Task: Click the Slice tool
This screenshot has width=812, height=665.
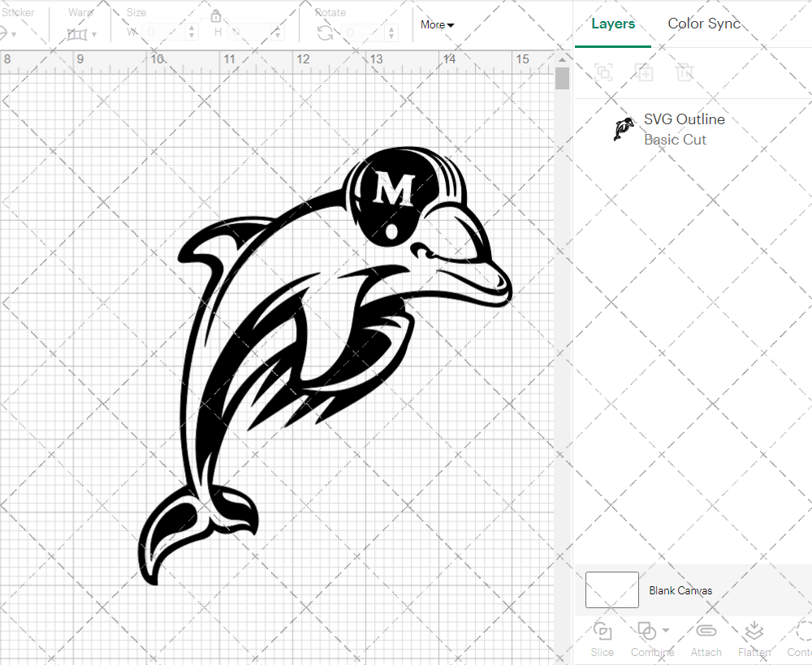Action: point(603,640)
